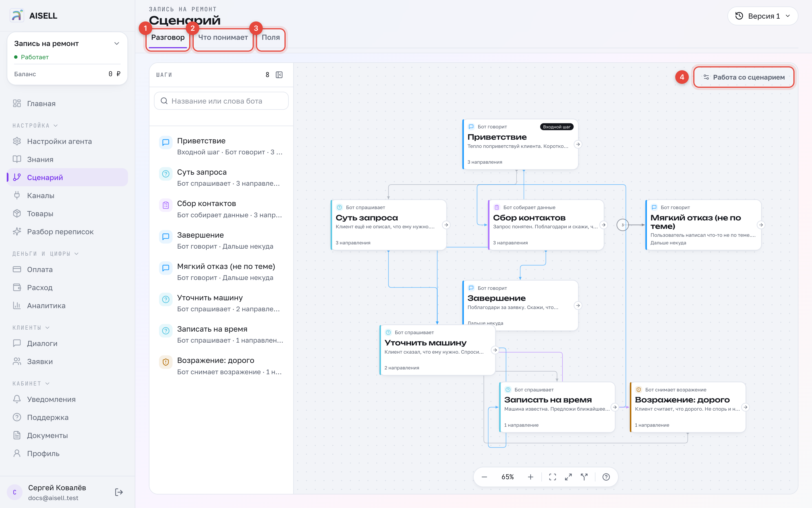
Task: Click the Работа со сценарием button
Action: tap(743, 77)
